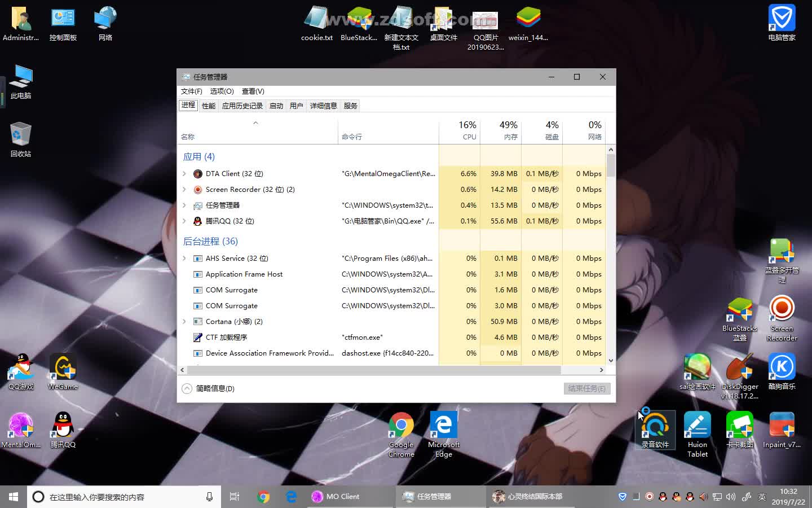Switch to the 详细信息 tab
The height and width of the screenshot is (508, 812).
click(x=324, y=106)
